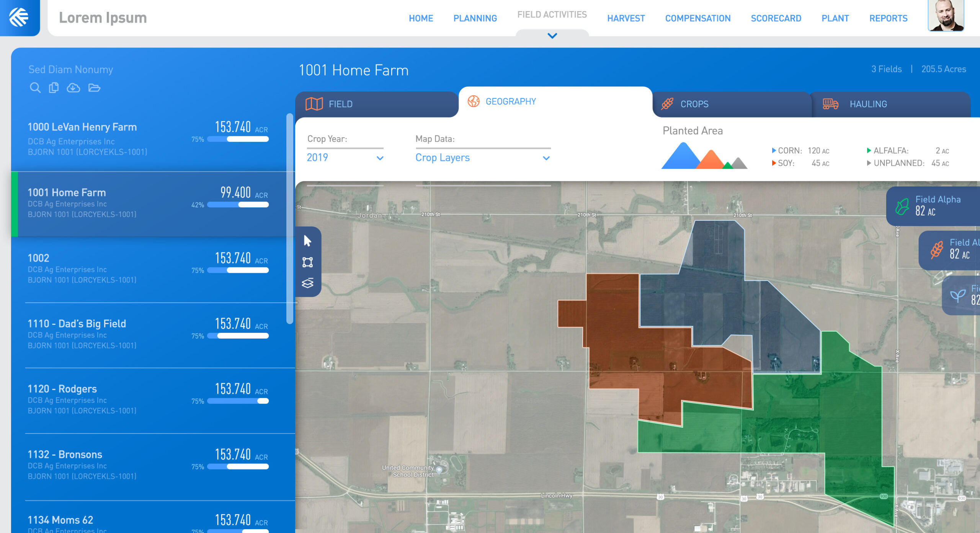
Task: Click 1120 - Rodgers progress bar
Action: pos(238,401)
